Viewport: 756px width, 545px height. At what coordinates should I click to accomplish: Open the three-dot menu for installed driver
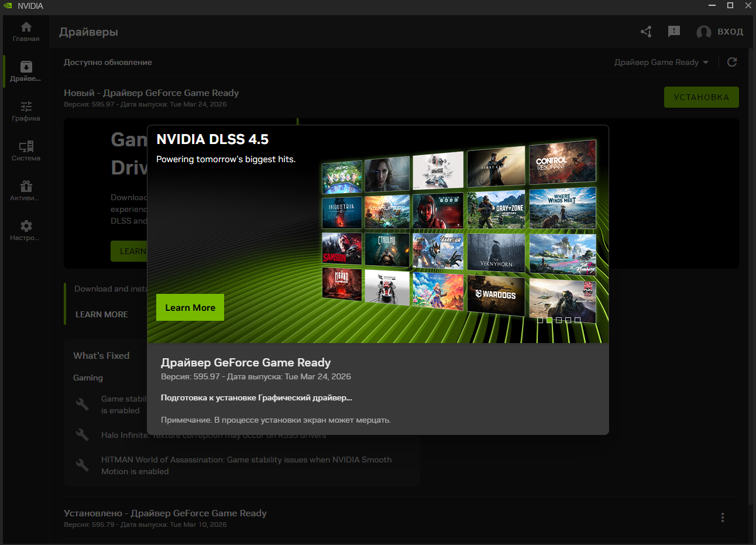pyautogui.click(x=723, y=517)
